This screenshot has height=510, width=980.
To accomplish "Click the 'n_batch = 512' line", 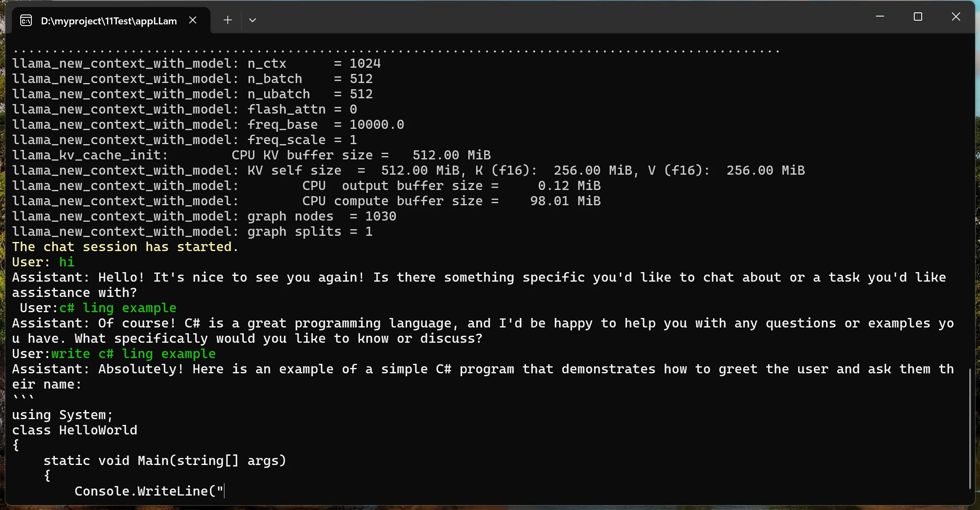I will (193, 79).
